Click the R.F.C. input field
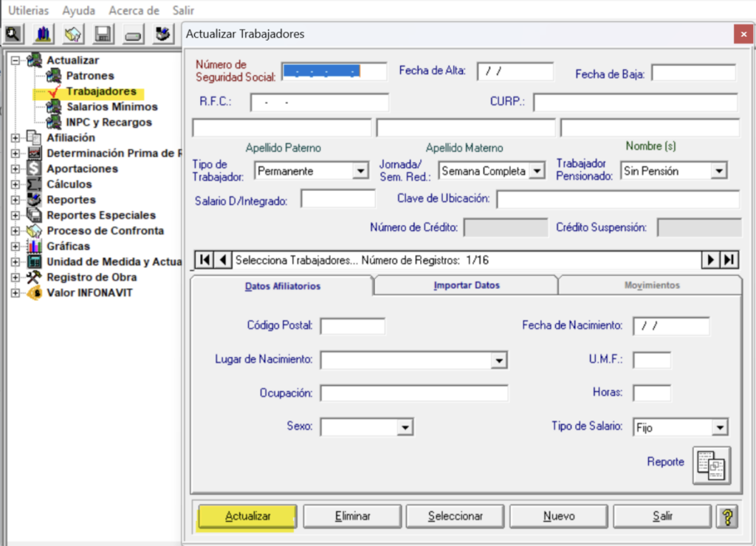The width and height of the screenshot is (756, 546). click(319, 103)
